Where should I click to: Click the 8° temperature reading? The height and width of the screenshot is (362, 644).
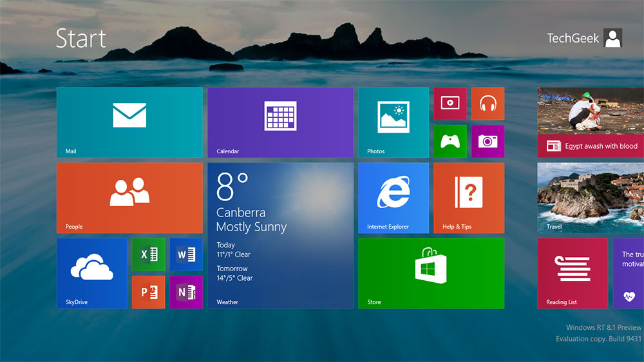click(x=232, y=187)
